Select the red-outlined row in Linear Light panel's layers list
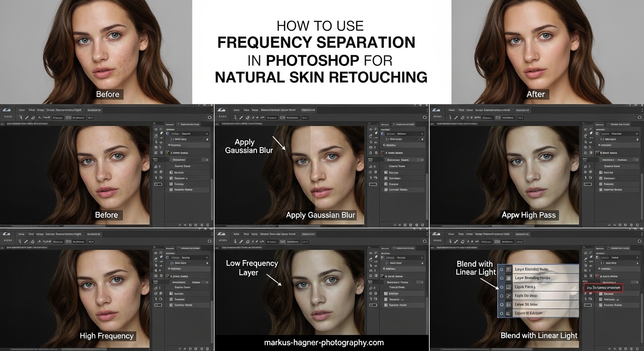The image size is (644, 351). [x=603, y=288]
